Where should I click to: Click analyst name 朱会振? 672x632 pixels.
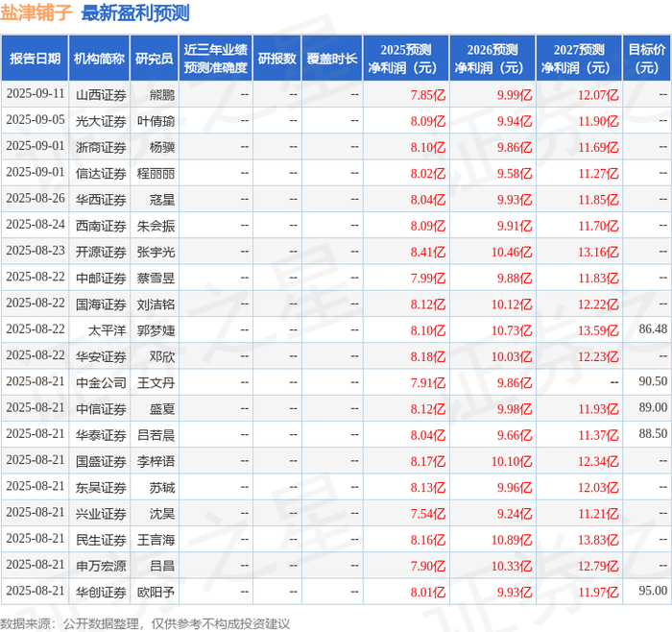[156, 226]
